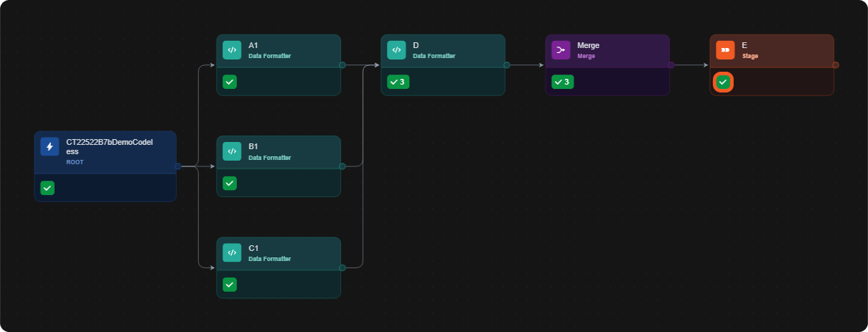The image size is (868, 332).
Task: Click the B1 Data Formatter code icon
Action: (232, 151)
